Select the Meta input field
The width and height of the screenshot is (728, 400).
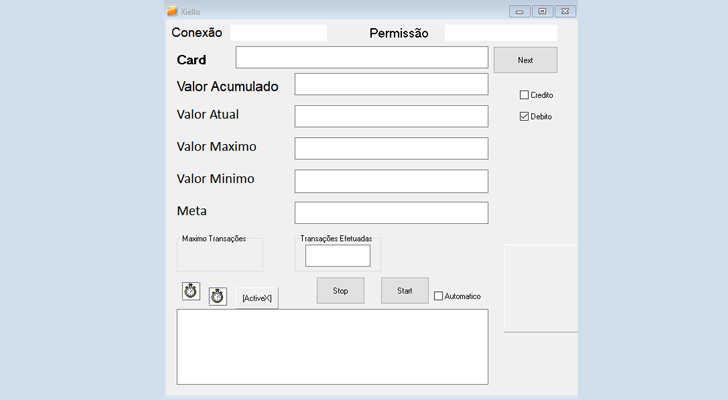391,213
